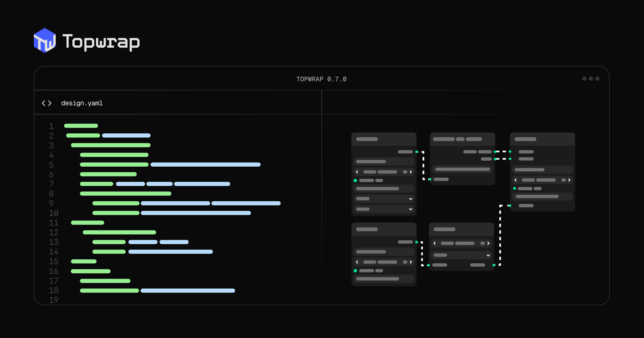This screenshot has width=644, height=338.
Task: Click the left chevron in the top-right node
Action: 516,180
